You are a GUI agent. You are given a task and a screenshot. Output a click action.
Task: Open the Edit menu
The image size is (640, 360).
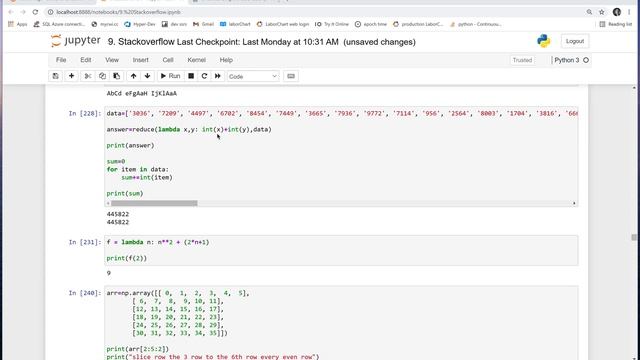coord(86,60)
